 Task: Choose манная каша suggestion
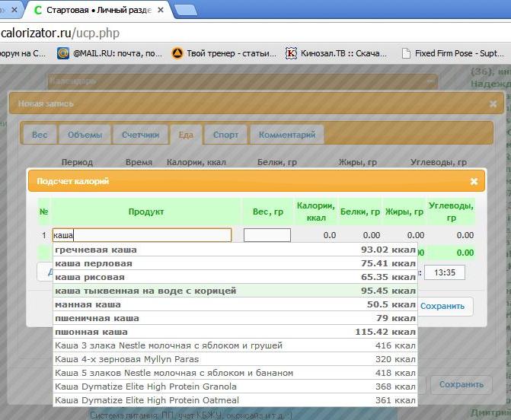pos(235,304)
